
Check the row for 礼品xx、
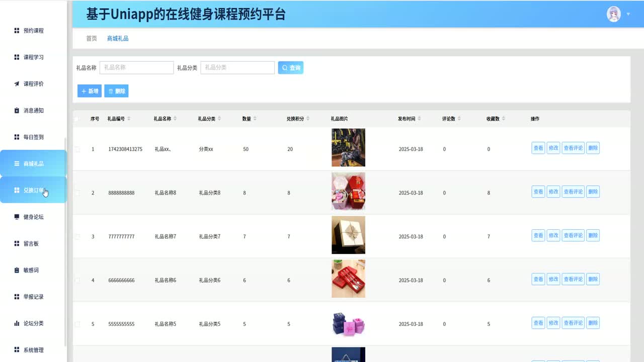pyautogui.click(x=77, y=149)
